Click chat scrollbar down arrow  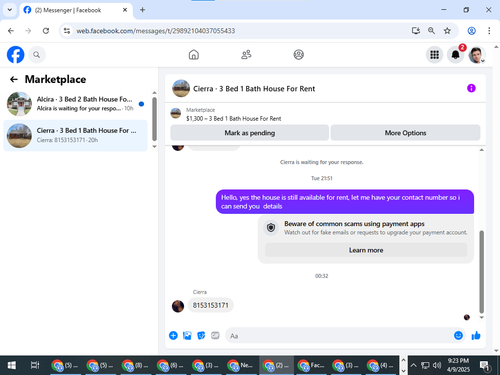pyautogui.click(x=481, y=317)
